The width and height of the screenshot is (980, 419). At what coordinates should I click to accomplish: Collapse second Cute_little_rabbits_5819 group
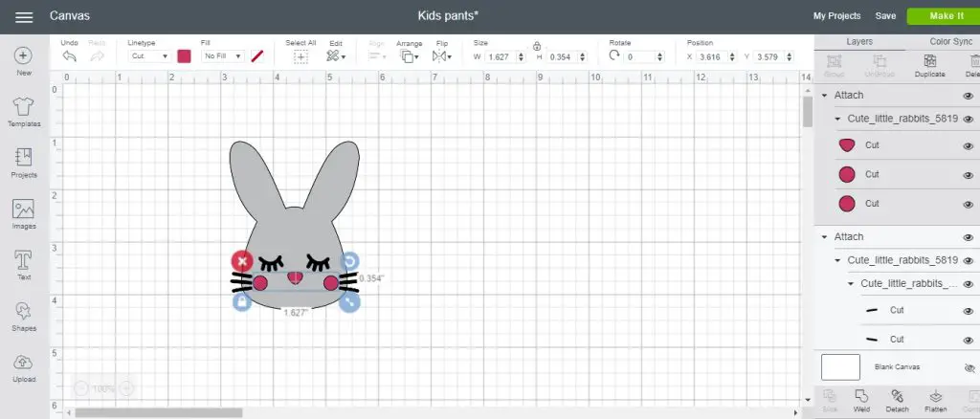click(x=837, y=260)
